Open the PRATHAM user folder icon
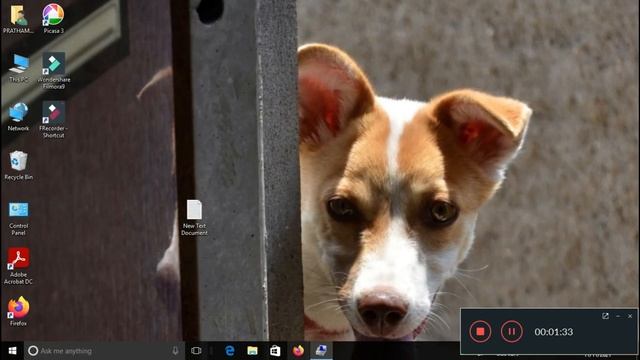The image size is (640, 360). [x=18, y=19]
